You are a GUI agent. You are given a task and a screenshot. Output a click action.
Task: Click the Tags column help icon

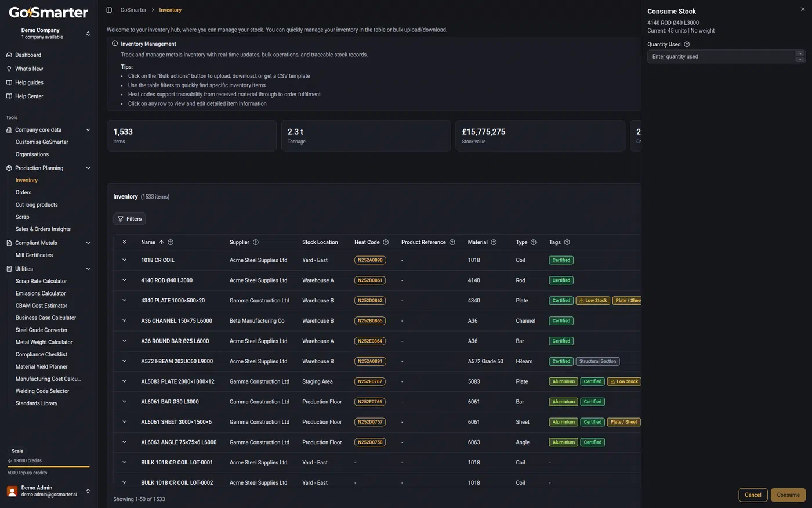[x=567, y=242]
